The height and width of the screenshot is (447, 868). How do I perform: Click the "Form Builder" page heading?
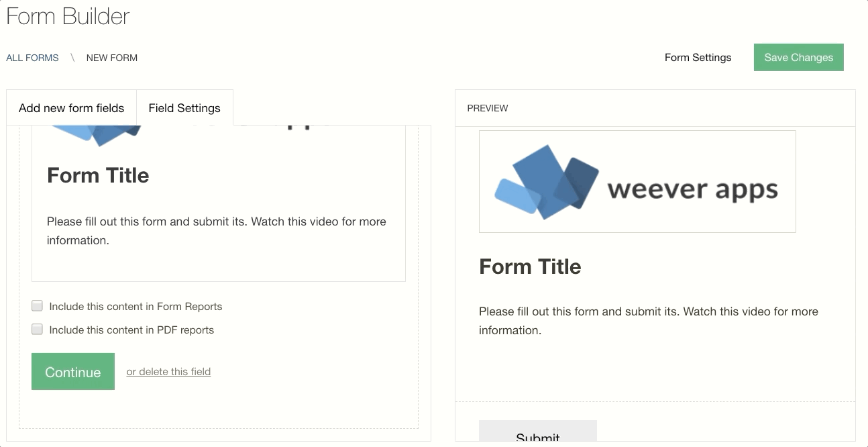pos(68,16)
